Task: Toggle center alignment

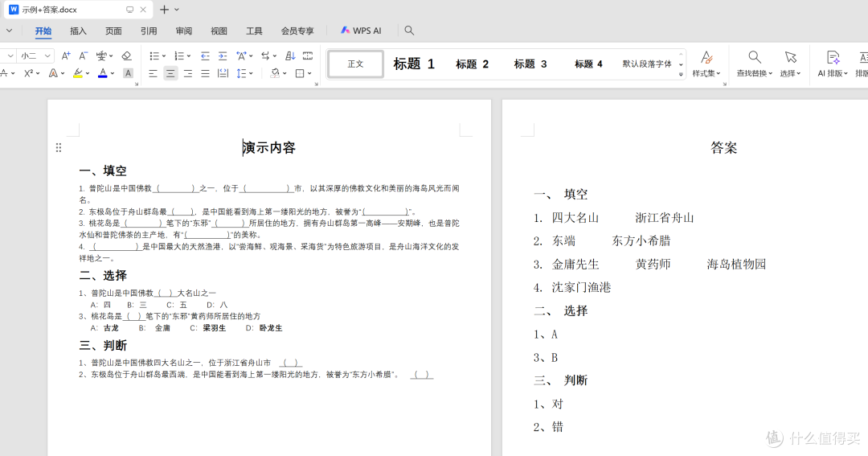Action: click(x=170, y=73)
